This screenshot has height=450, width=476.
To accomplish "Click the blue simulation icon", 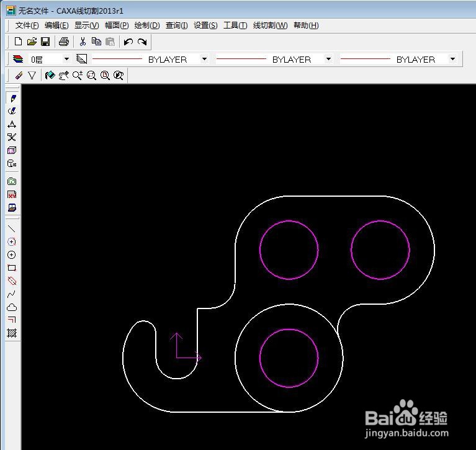I will pyautogui.click(x=12, y=208).
